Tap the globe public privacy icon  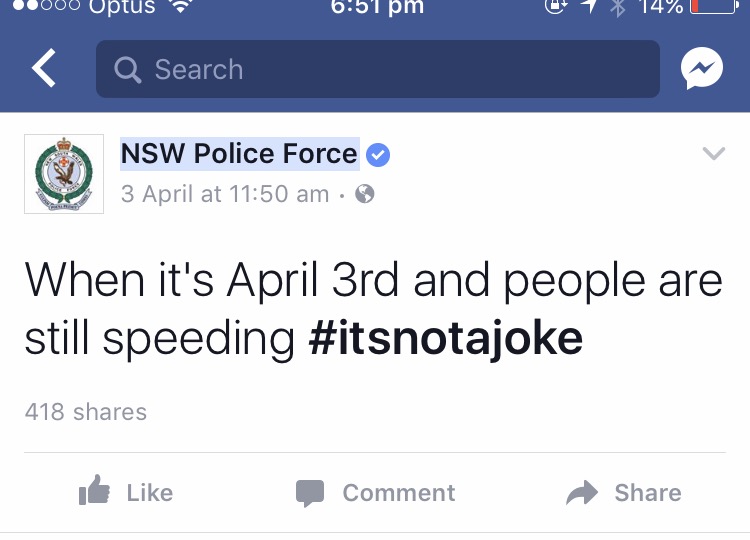coord(364,194)
